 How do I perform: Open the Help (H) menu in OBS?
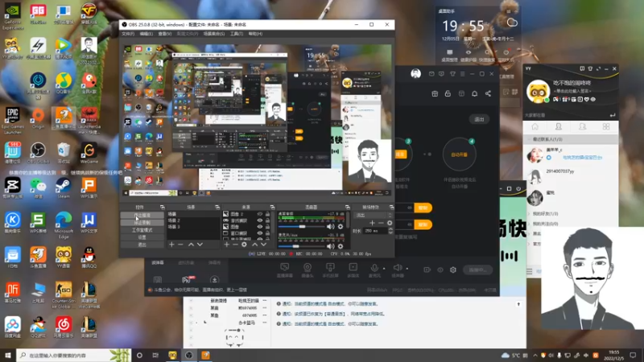255,34
